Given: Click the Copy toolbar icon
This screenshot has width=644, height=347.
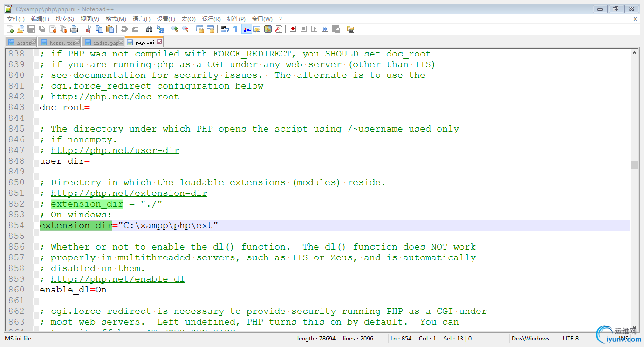Looking at the screenshot, I should tap(99, 29).
